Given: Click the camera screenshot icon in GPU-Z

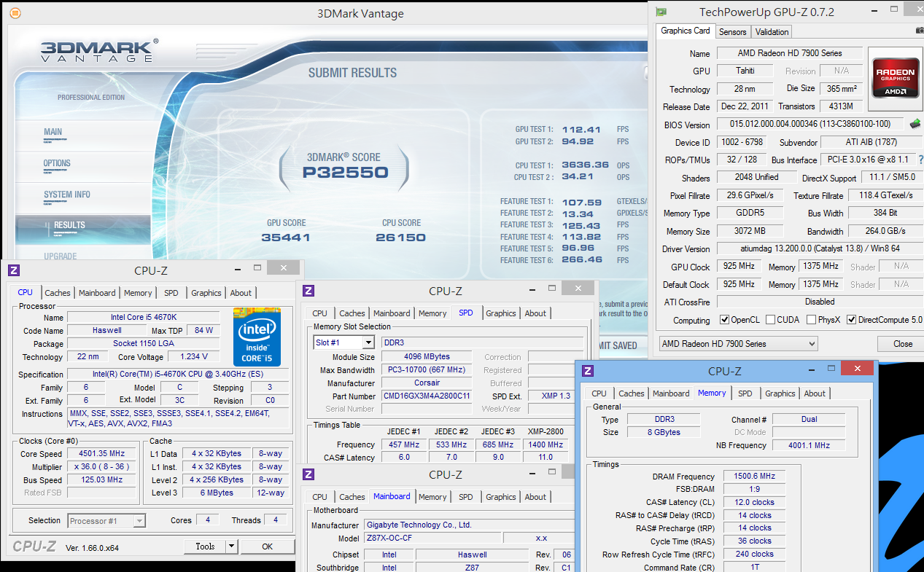Looking at the screenshot, I should pyautogui.click(x=919, y=31).
